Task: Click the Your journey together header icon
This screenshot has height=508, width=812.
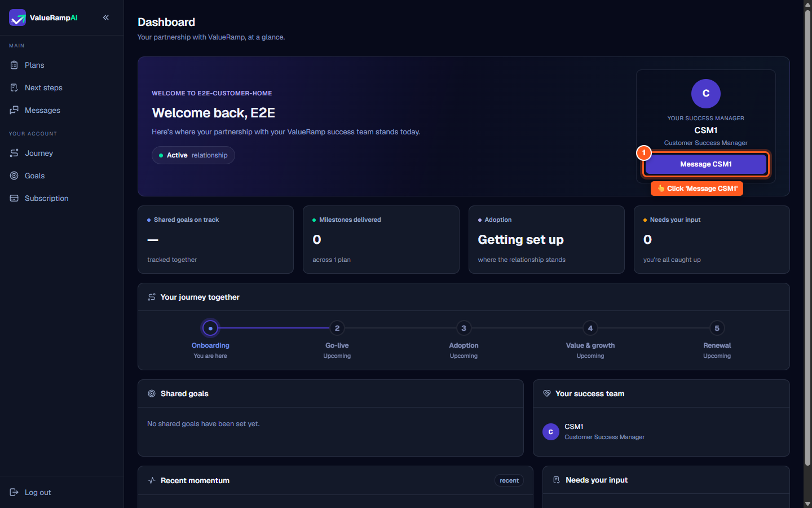Action: (152, 297)
